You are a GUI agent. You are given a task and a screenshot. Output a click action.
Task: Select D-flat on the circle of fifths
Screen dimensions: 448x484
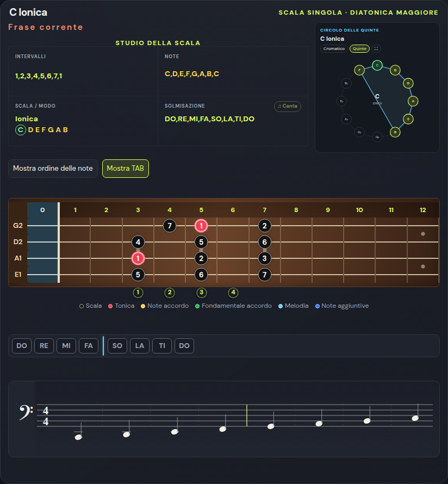click(359, 132)
